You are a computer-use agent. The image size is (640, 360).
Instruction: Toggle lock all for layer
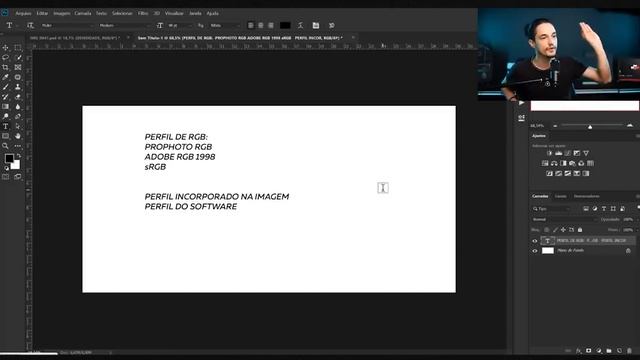coord(580,230)
